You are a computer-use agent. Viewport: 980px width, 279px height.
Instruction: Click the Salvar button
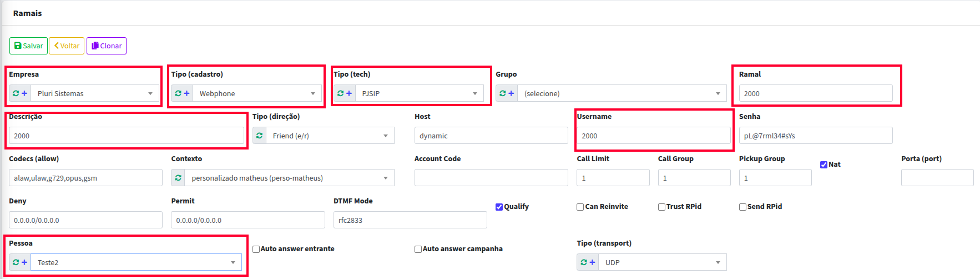28,46
